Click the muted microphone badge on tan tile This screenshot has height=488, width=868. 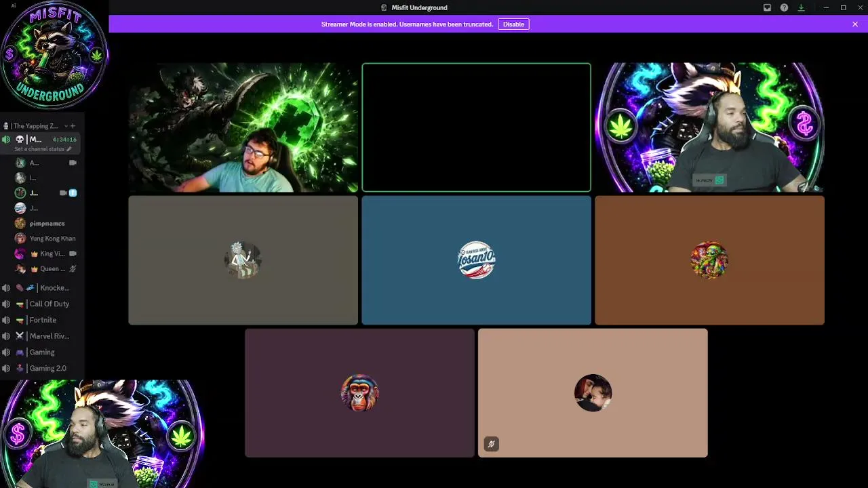pos(492,445)
